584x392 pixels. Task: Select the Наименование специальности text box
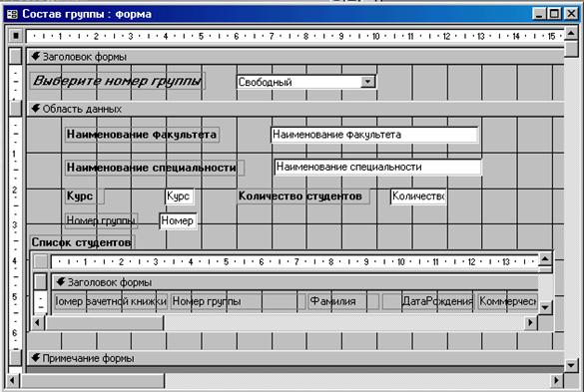tap(378, 167)
